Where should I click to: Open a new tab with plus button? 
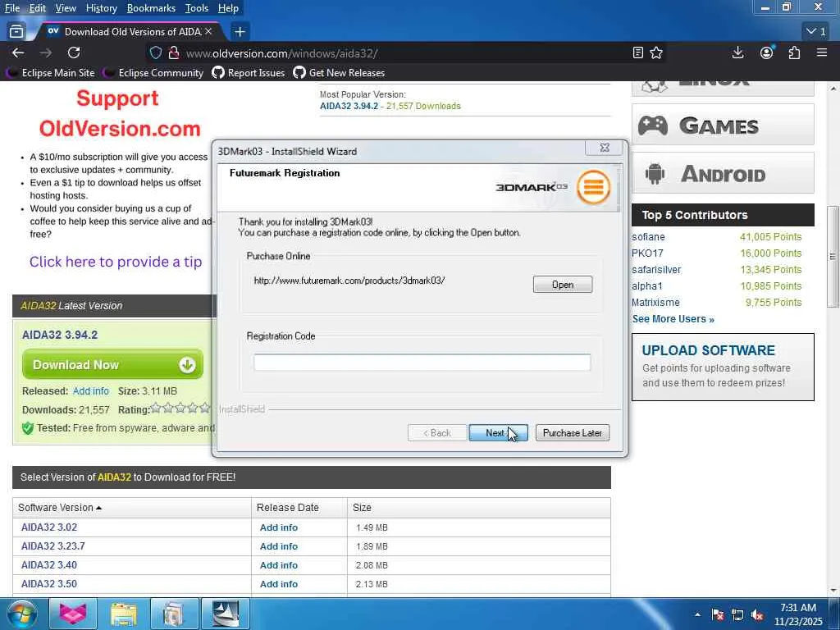(x=240, y=32)
